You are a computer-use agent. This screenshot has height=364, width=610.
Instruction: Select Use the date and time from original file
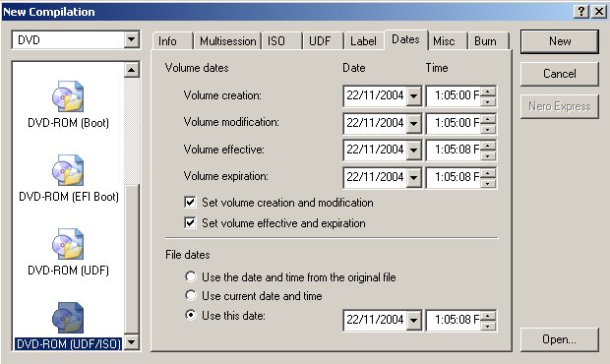(x=190, y=276)
